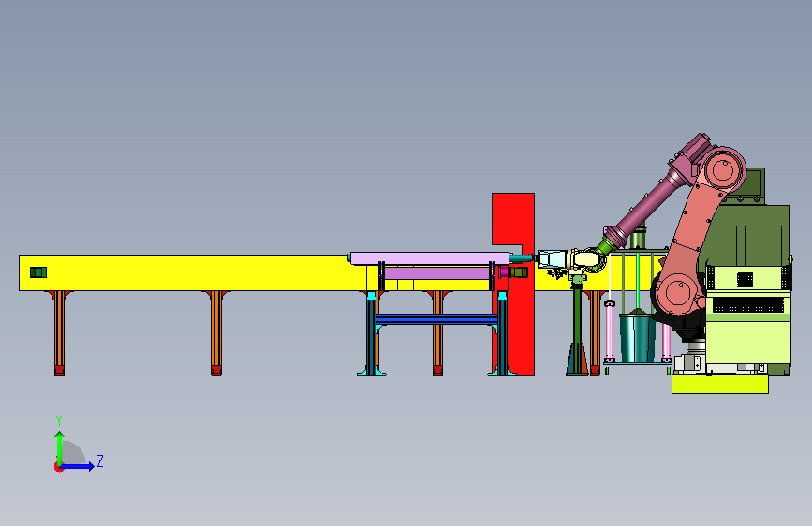Viewport: 812px width, 526px height.
Task: Select the blue horizontal crossbar of the frame
Action: (436, 319)
